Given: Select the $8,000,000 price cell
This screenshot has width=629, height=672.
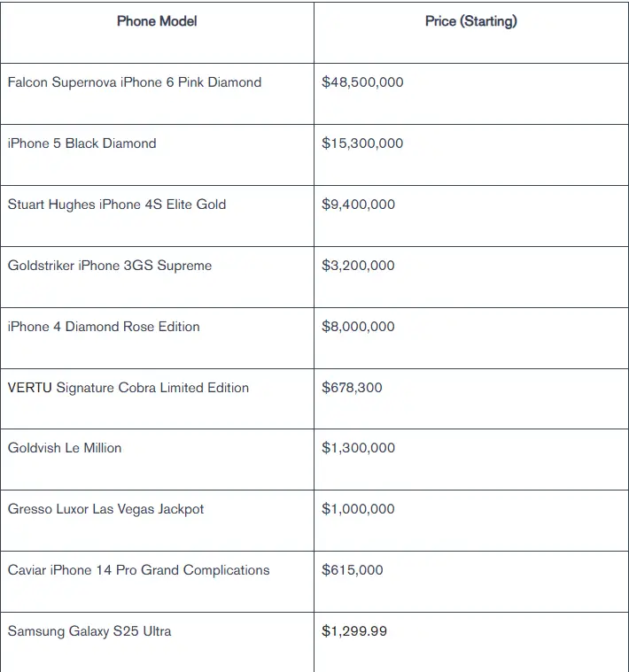Looking at the screenshot, I should click(471, 338).
